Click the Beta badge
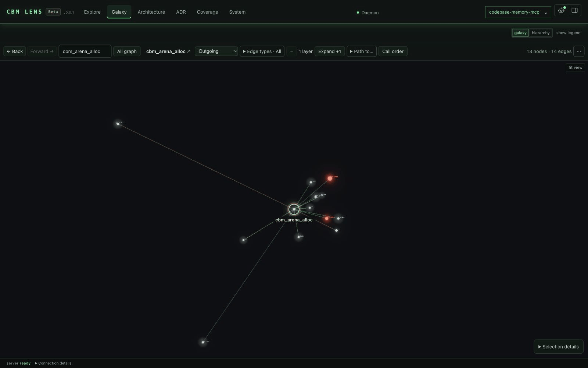The image size is (588, 368). click(x=53, y=12)
